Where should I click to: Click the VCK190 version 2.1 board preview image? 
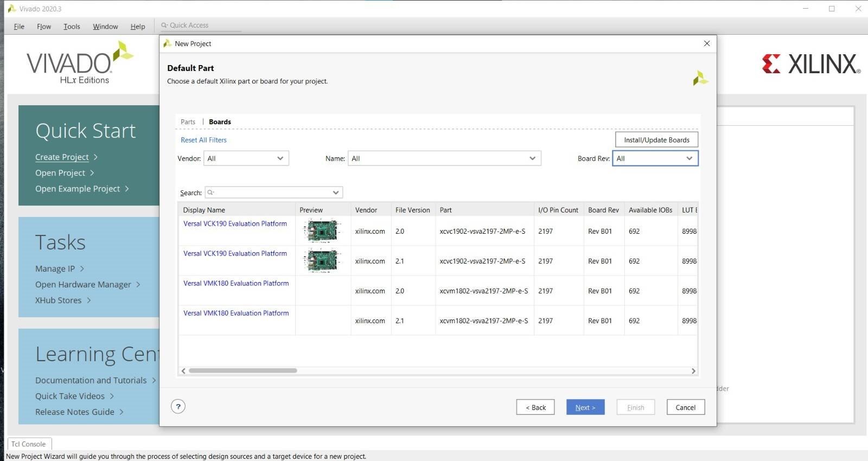tap(322, 261)
